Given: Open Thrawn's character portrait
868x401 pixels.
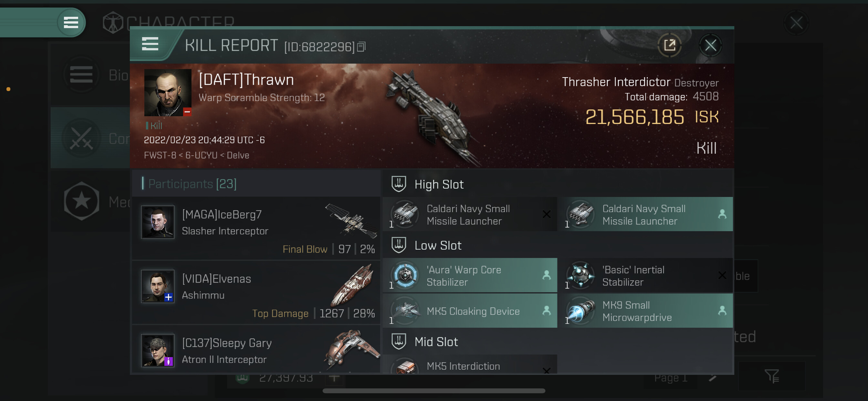Looking at the screenshot, I should pyautogui.click(x=168, y=93).
